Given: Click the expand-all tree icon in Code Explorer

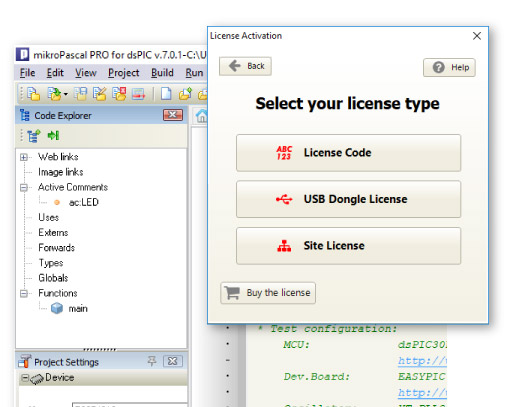Looking at the screenshot, I should (x=34, y=135).
